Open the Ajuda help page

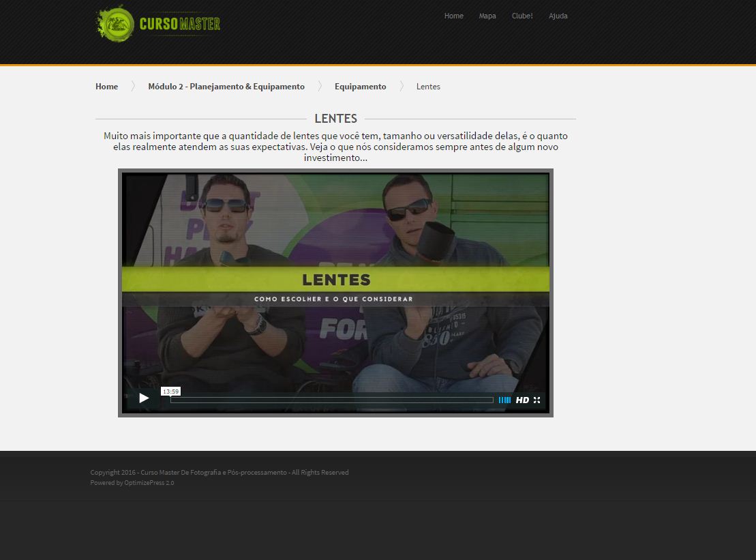click(x=558, y=16)
